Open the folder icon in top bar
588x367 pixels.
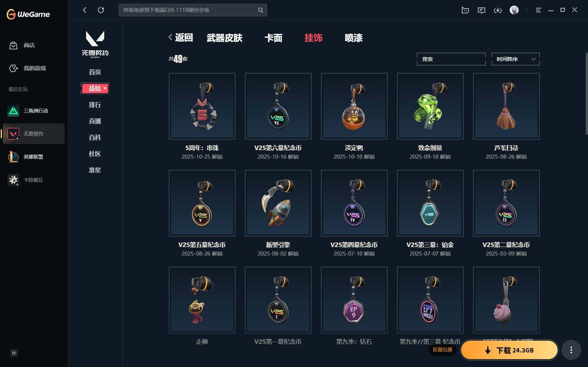(465, 10)
